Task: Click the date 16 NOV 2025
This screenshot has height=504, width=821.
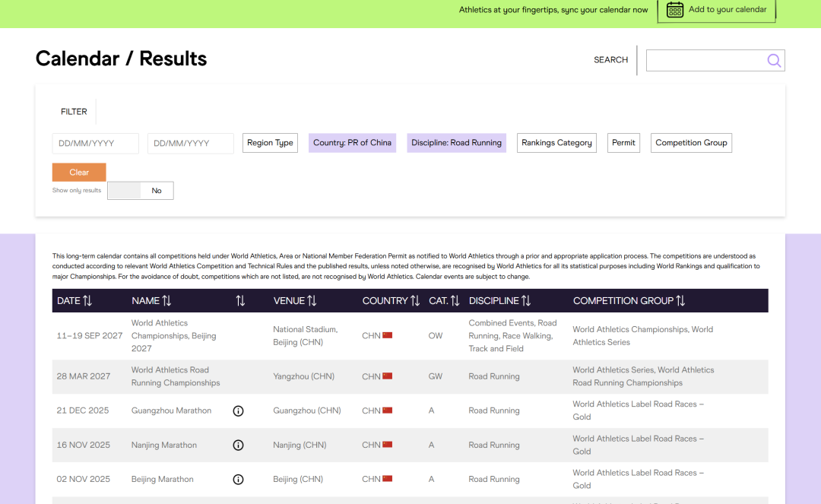Action: point(84,445)
